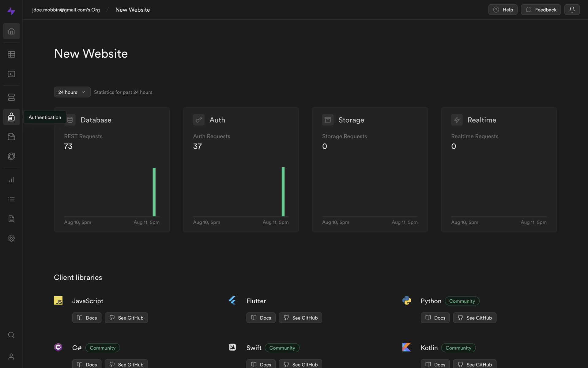
Task: Click See GitHub for Python
Action: pos(475,318)
